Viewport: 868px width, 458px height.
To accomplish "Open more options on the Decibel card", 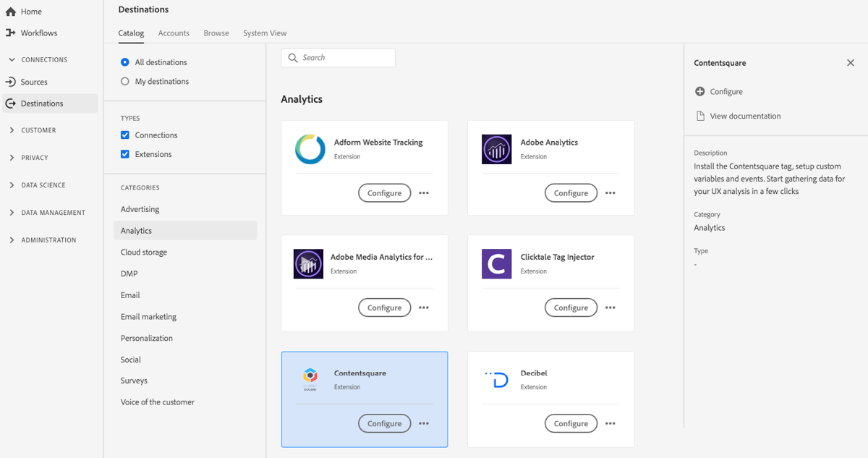I will click(x=610, y=423).
